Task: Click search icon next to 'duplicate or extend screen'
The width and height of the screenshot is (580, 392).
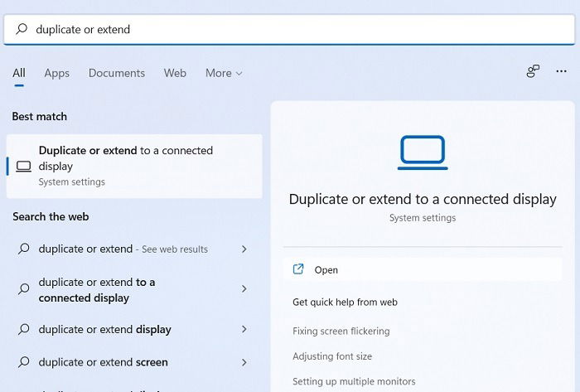Action: pyautogui.click(x=24, y=362)
